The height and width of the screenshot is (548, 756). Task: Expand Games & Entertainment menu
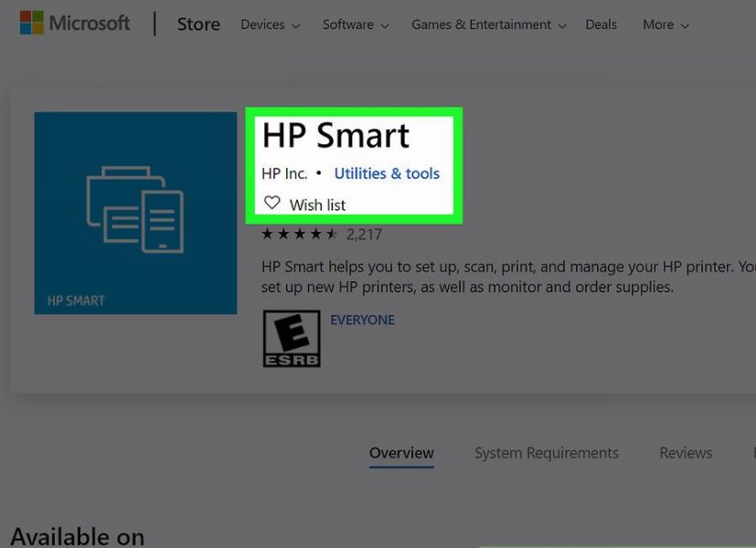click(x=488, y=25)
